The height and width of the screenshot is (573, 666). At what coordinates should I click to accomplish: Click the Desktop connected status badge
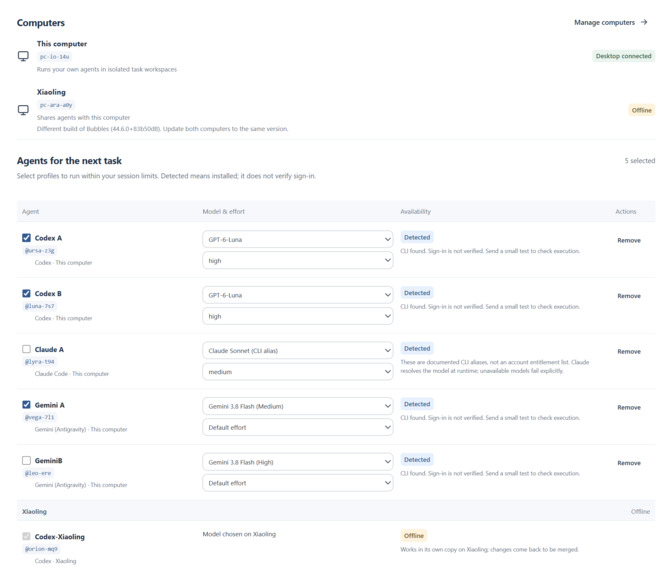(624, 56)
